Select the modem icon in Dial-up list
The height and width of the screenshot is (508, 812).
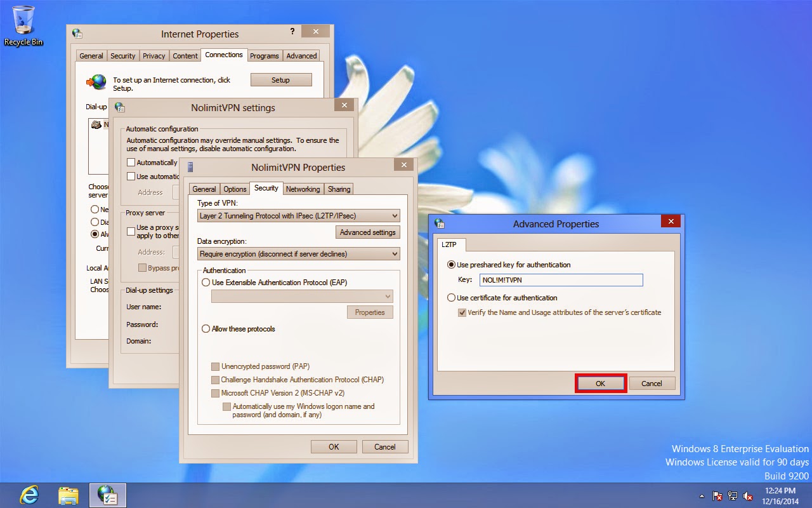[x=96, y=124]
